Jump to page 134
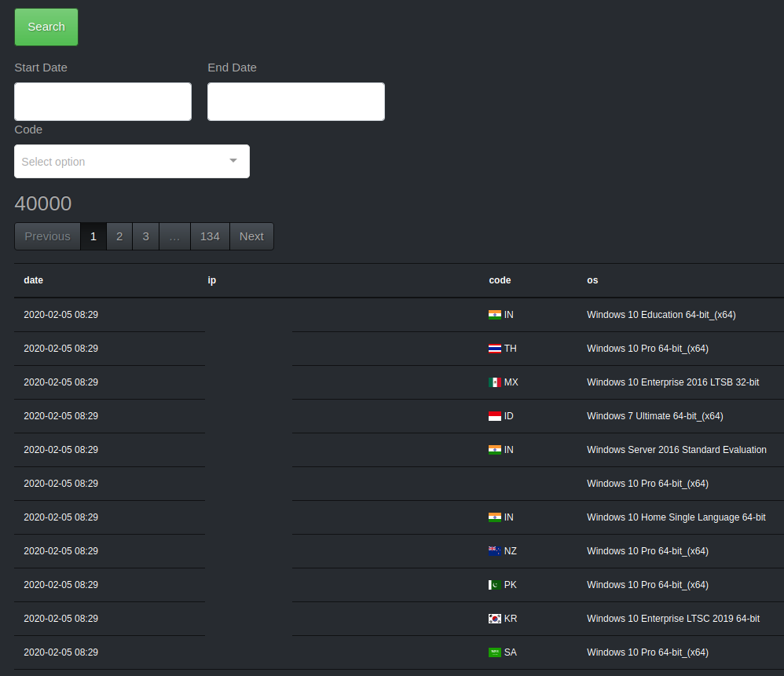This screenshot has width=784, height=676. click(210, 236)
